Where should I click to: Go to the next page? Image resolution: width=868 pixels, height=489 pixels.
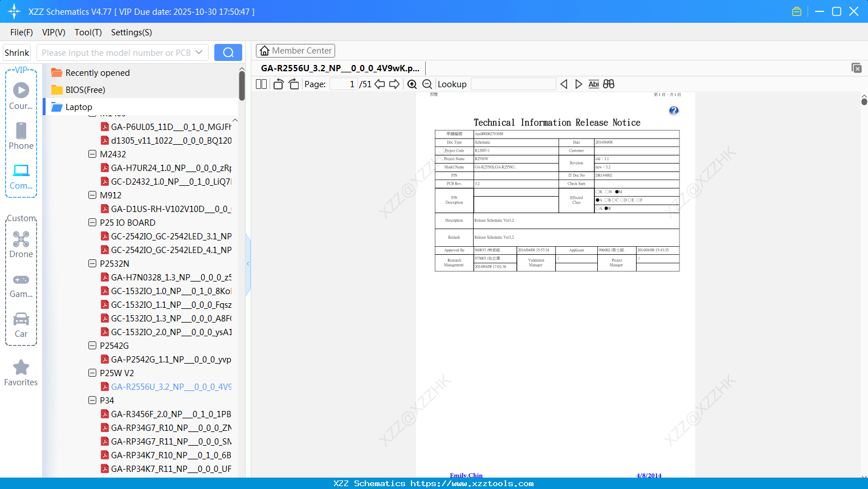[394, 84]
